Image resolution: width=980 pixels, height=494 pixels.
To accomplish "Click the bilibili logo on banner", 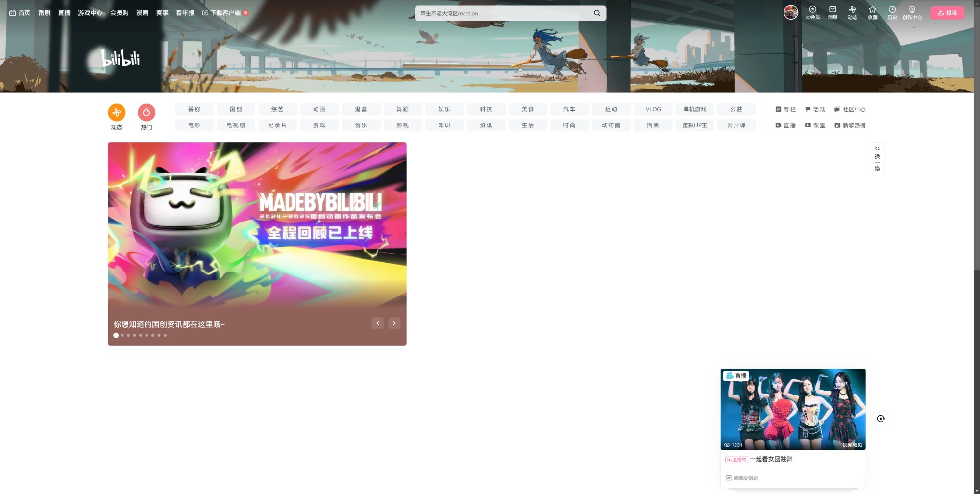I will coord(121,58).
